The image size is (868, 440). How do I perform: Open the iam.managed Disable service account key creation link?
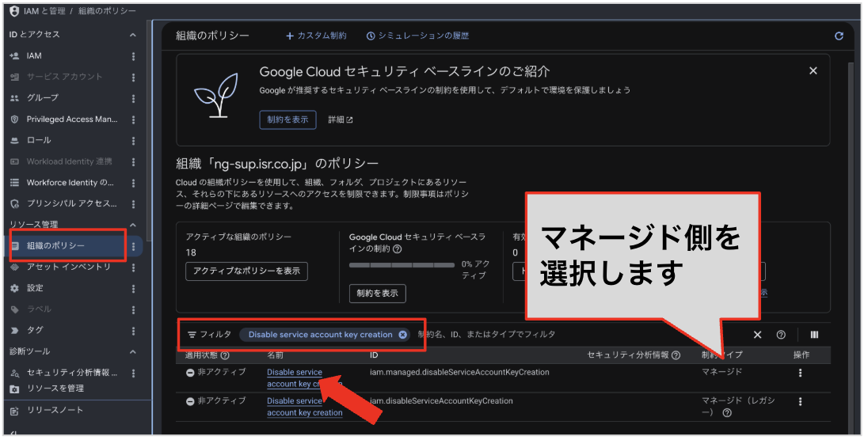304,378
